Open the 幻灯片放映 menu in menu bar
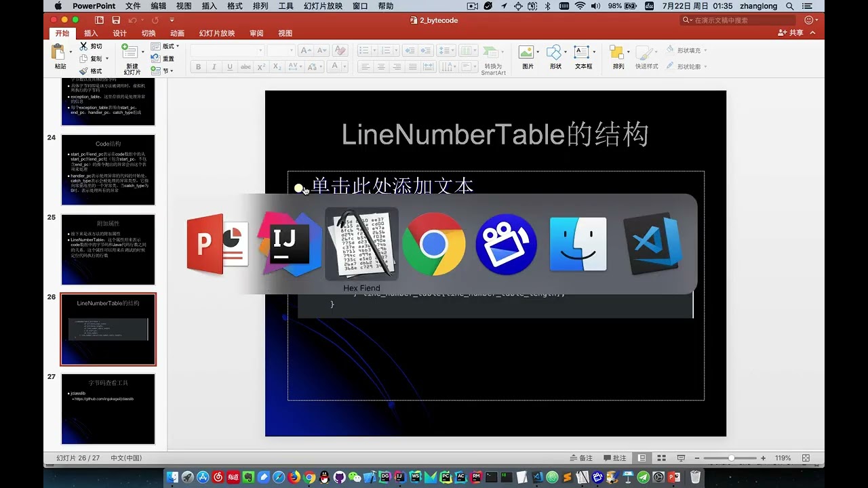The width and height of the screenshot is (868, 488). tap(323, 6)
